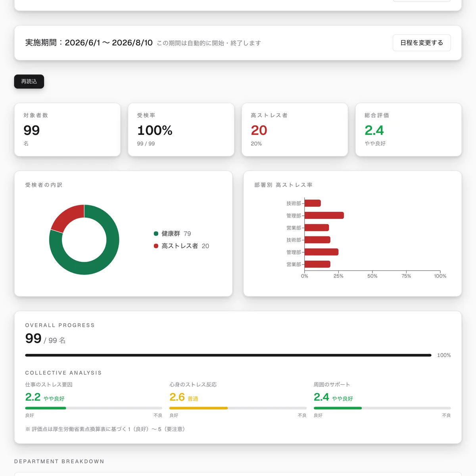Click the black overall progress bar
The height and width of the screenshot is (476, 476).
228,355
